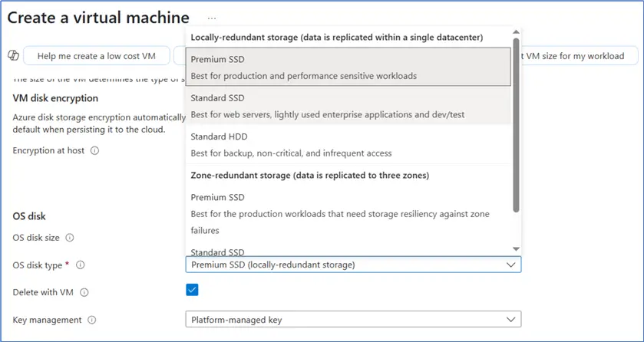Open the ellipsis menu next to page title
Screen dimensions: 644x342
(212, 18)
